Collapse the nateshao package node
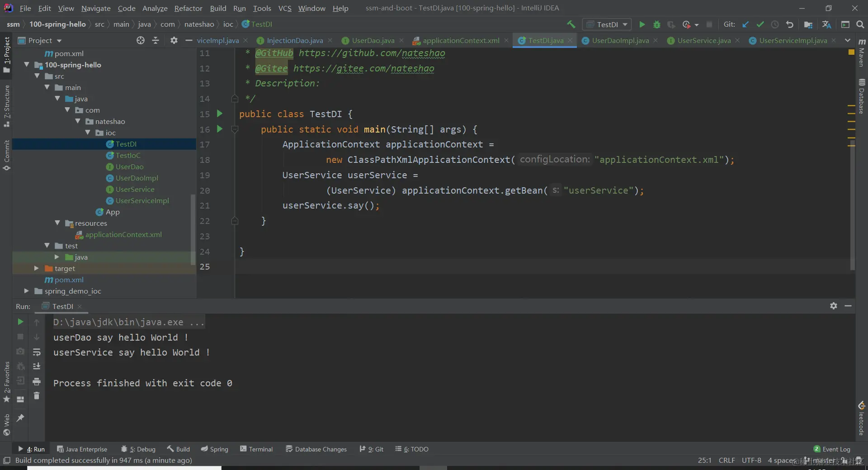Image resolution: width=868 pixels, height=470 pixels. click(x=78, y=121)
